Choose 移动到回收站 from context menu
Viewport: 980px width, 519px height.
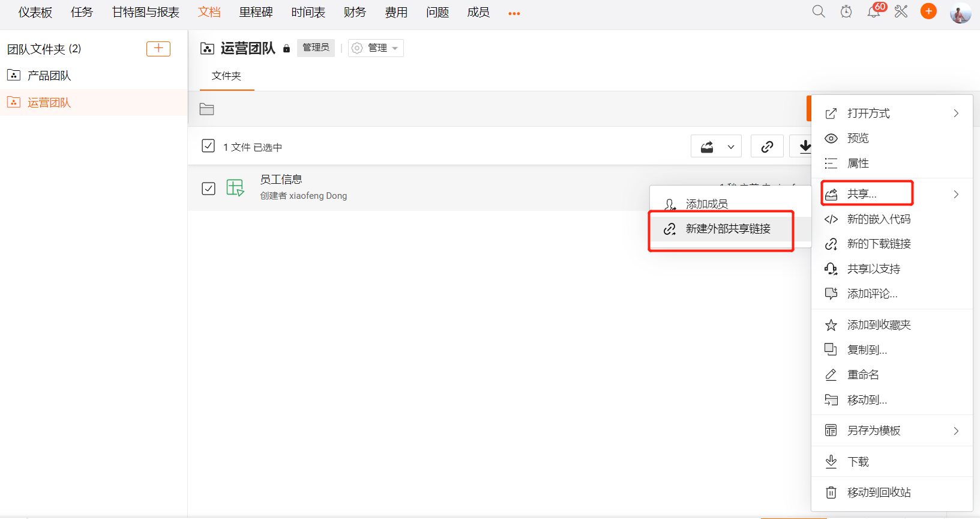tap(879, 493)
